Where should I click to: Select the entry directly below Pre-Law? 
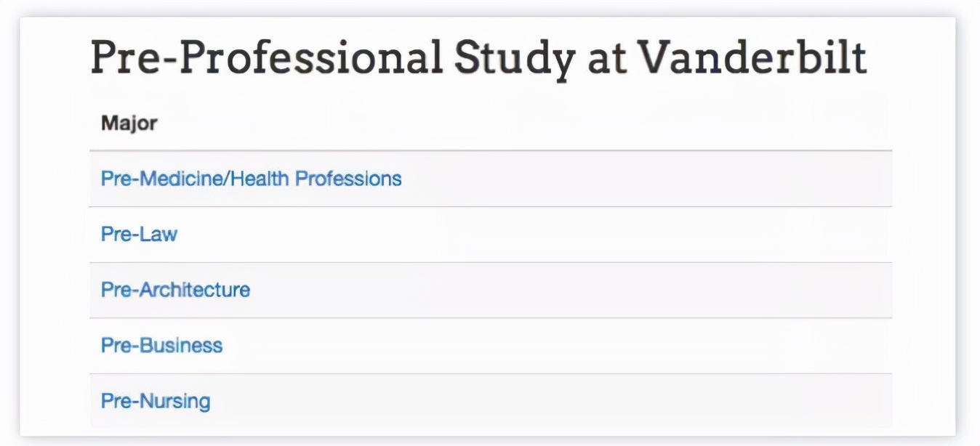click(175, 290)
